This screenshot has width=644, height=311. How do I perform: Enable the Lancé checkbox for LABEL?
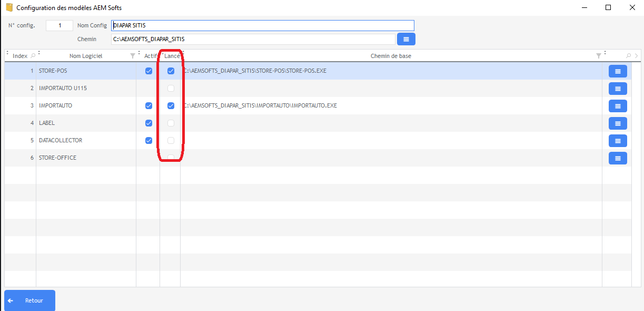[x=171, y=123]
